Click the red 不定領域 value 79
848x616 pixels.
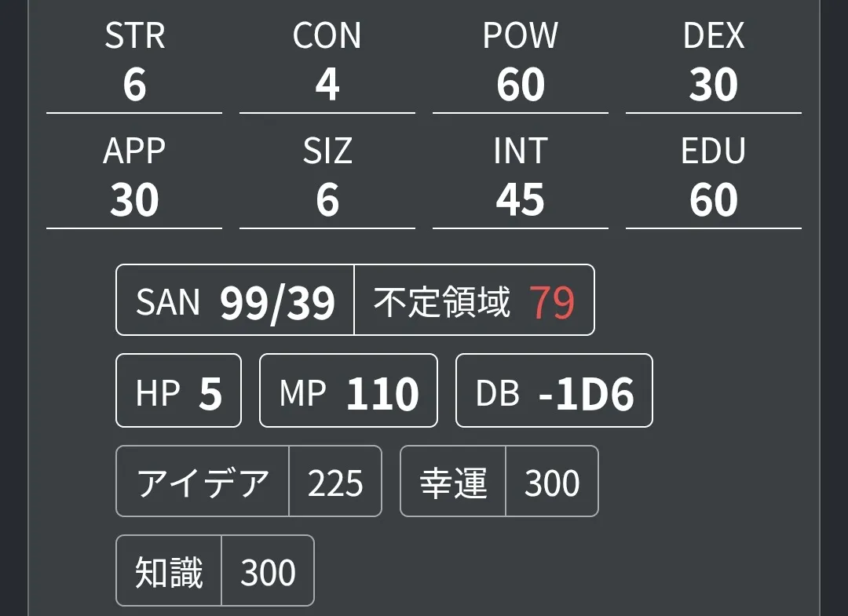pos(552,301)
